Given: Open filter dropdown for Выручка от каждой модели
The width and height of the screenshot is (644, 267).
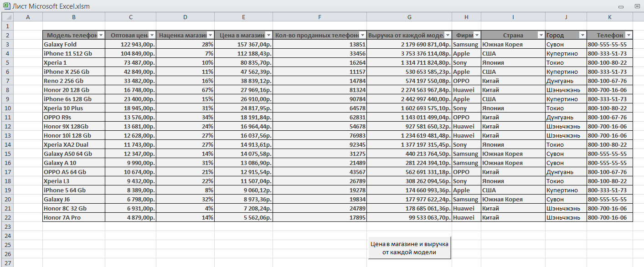Looking at the screenshot, I should (448, 35).
